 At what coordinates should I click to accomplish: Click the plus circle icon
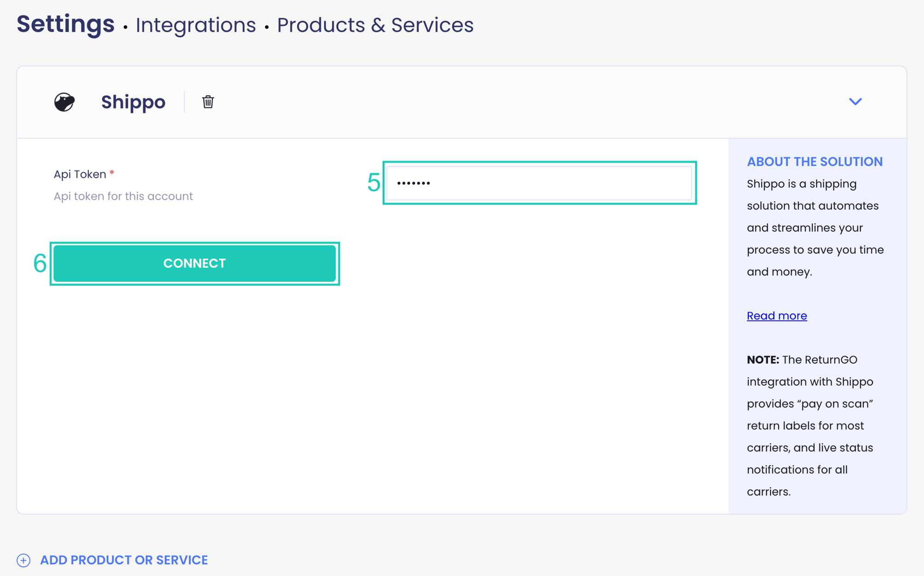[23, 560]
